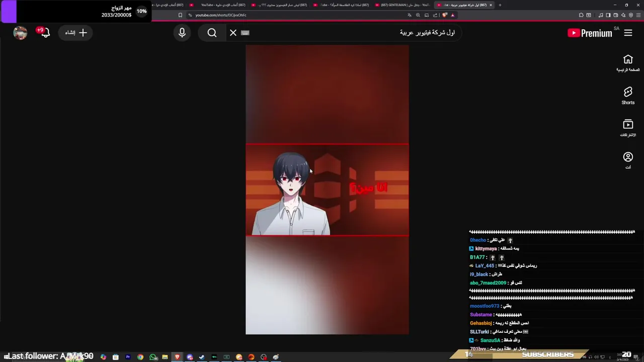Close the active YouTube Shorts tab
The image size is (644, 362).
(x=491, y=5)
